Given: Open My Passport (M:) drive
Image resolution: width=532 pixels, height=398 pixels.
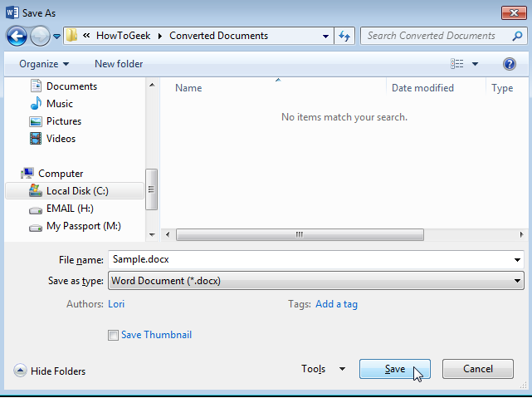Looking at the screenshot, I should (84, 226).
